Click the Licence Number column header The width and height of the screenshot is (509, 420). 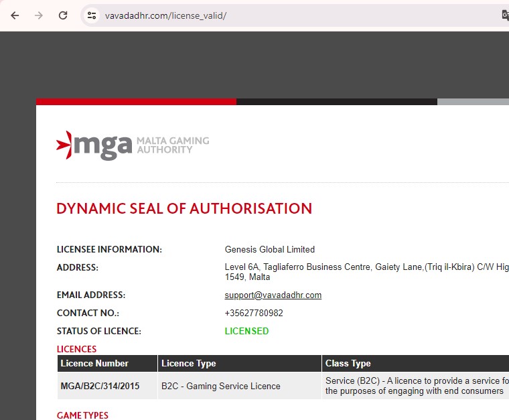tap(107, 363)
